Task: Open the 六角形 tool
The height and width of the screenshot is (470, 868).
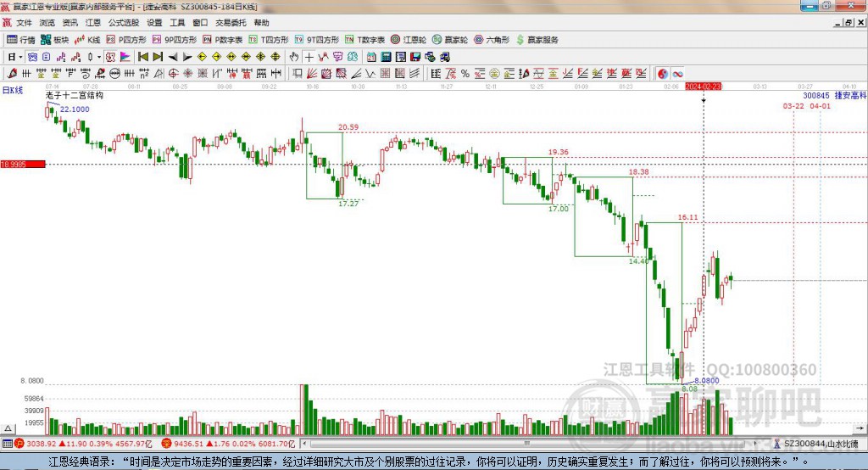Action: [491, 40]
